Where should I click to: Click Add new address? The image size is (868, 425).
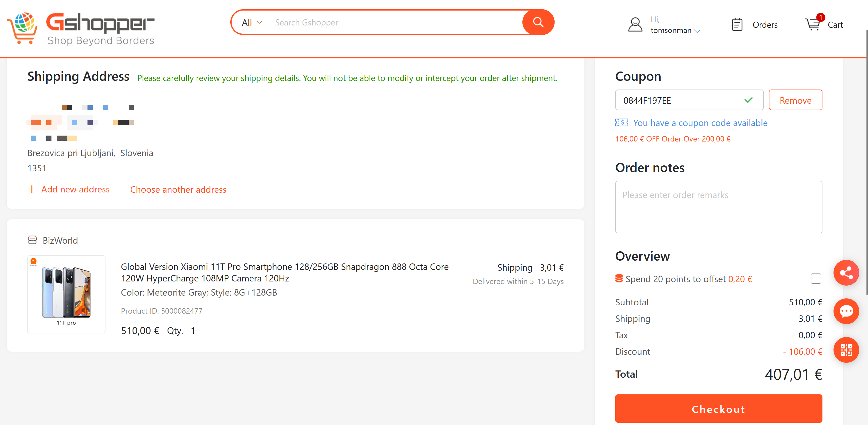click(x=75, y=189)
